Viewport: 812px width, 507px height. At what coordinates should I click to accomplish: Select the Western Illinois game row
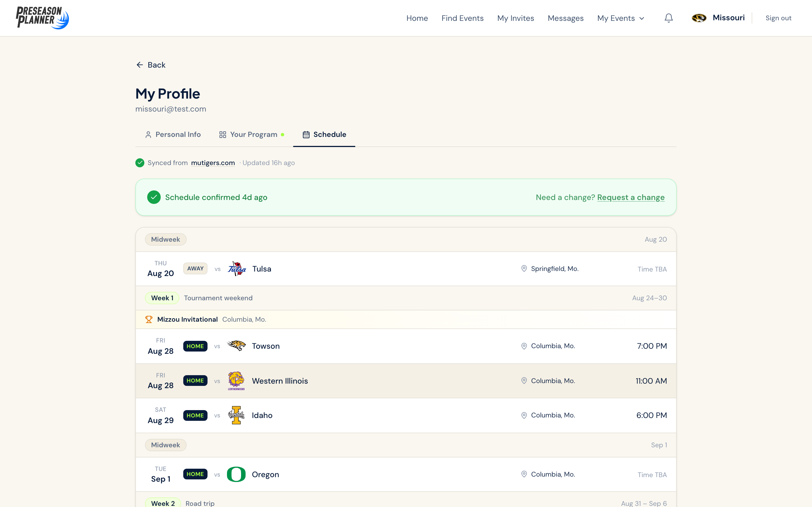(x=406, y=381)
